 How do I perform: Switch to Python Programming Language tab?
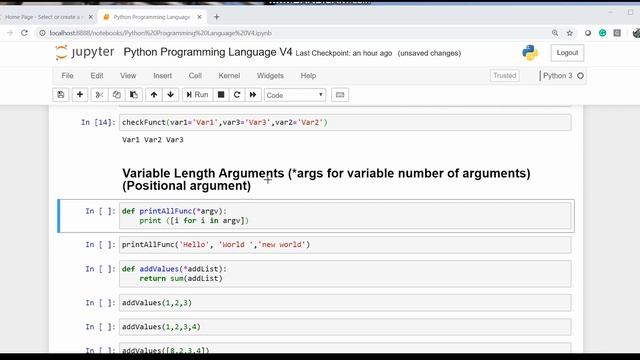pos(151,17)
